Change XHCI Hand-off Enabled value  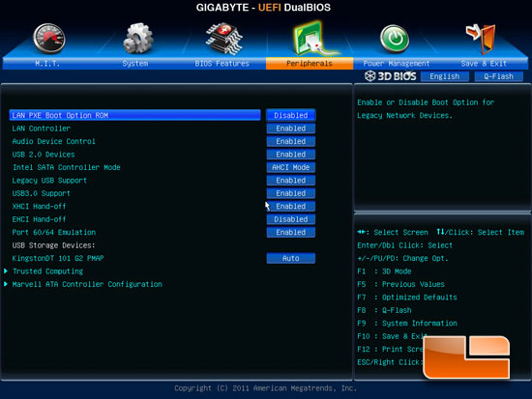[x=291, y=206]
